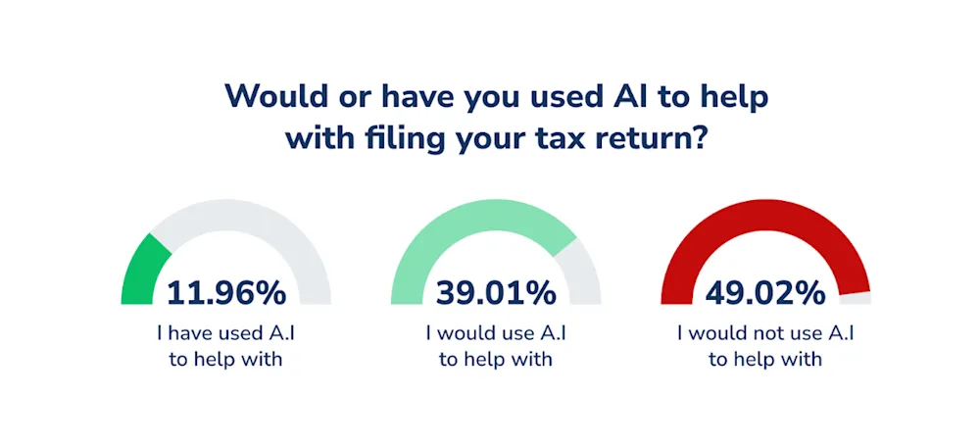
Task: Select the 49.02% percentage value
Action: tap(765, 294)
